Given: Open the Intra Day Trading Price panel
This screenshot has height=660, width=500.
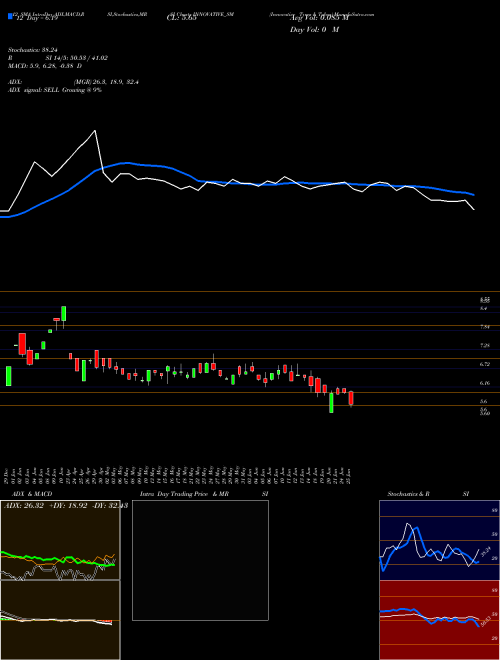Looking at the screenshot, I should (x=200, y=560).
